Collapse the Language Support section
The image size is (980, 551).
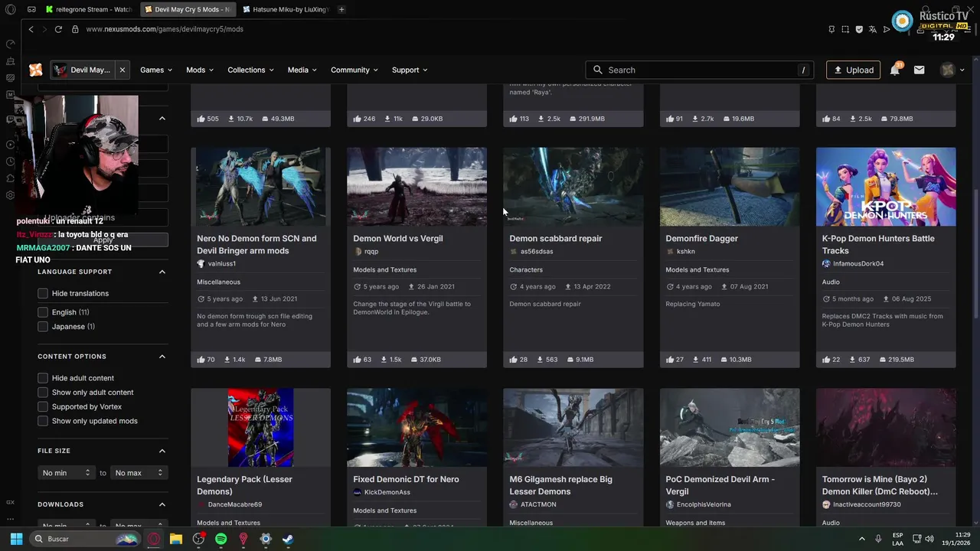click(162, 272)
